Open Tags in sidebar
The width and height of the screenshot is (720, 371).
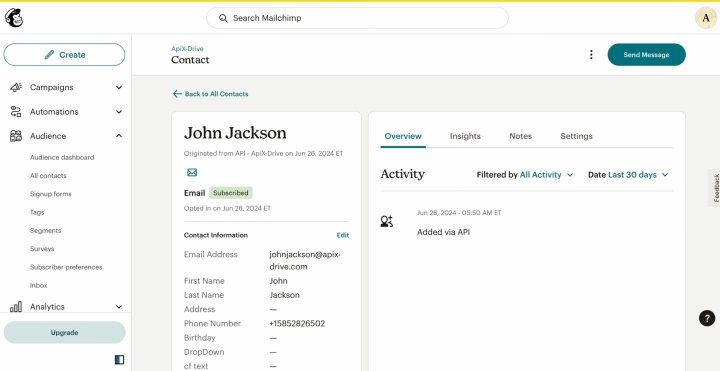point(37,212)
